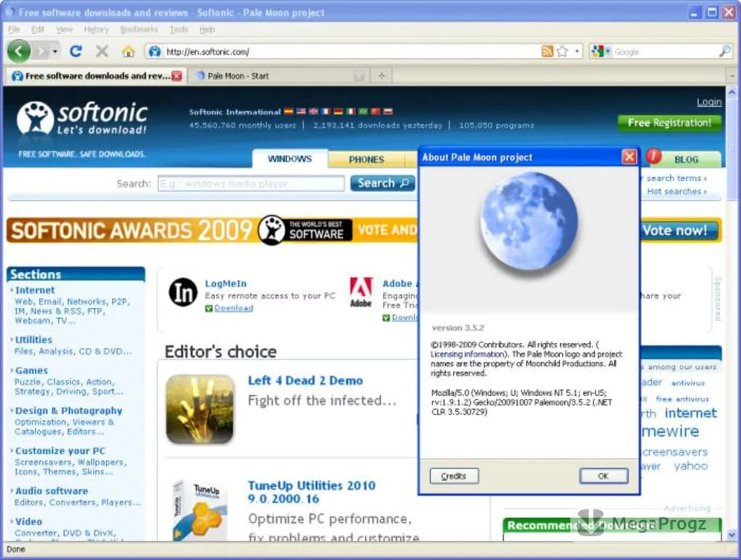The height and width of the screenshot is (560, 741).
Task: Close the About Pale Moon project dialog
Action: click(x=629, y=157)
